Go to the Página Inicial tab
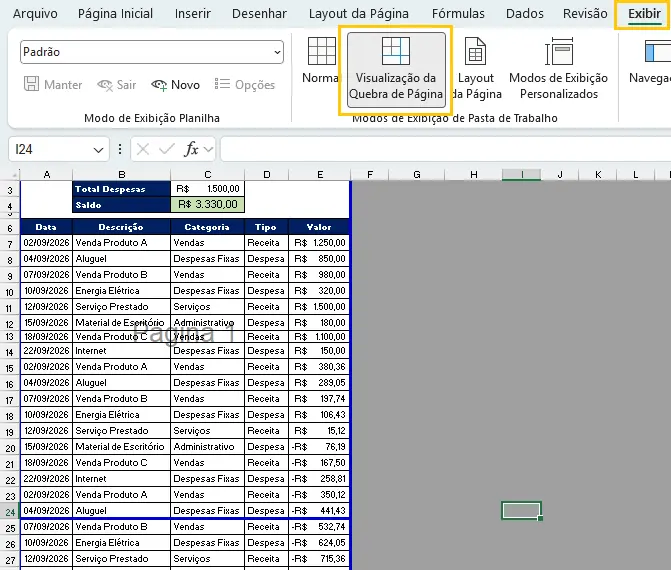Image resolution: width=671 pixels, height=570 pixels. 115,14
